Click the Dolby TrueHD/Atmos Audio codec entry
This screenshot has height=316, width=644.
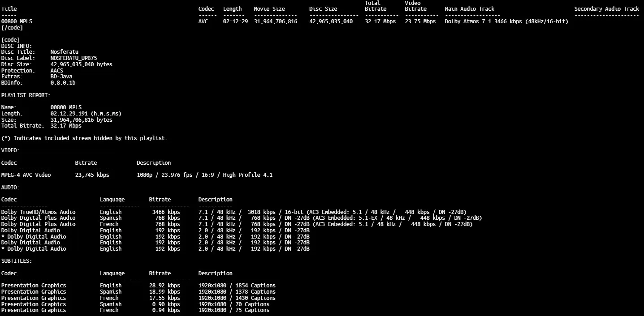[x=38, y=212]
